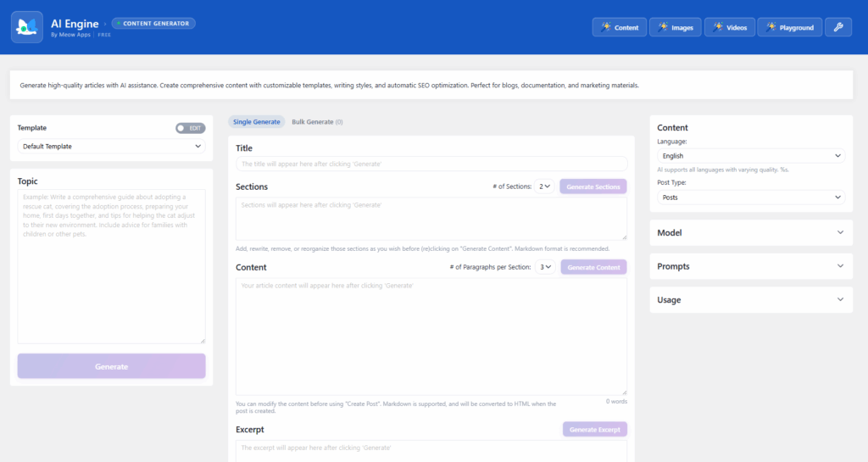Open the Language dropdown set to English
The image size is (868, 462).
pyautogui.click(x=751, y=155)
